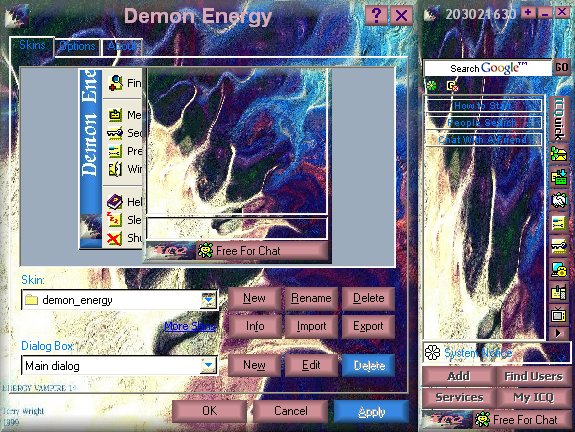Follow the More Skins link
This screenshot has height=432, width=575.
click(190, 326)
